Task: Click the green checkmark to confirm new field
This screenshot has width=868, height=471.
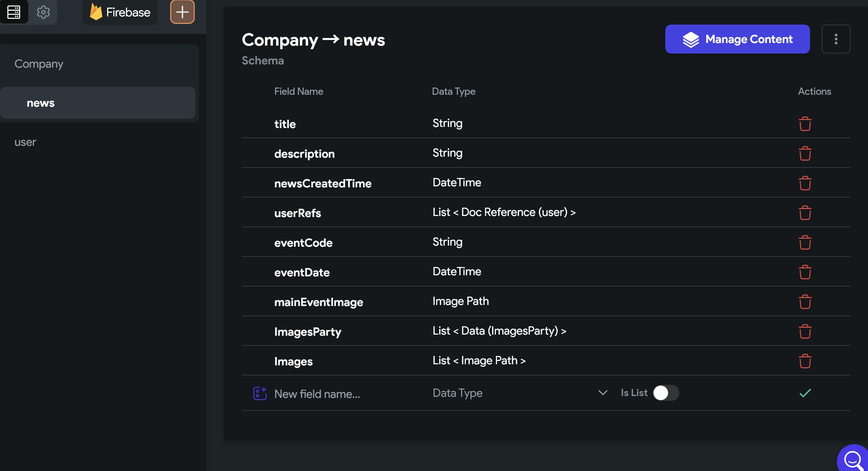Action: click(x=805, y=393)
